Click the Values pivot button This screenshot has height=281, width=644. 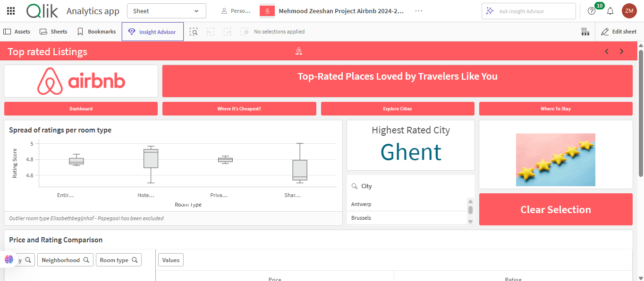[x=171, y=260]
